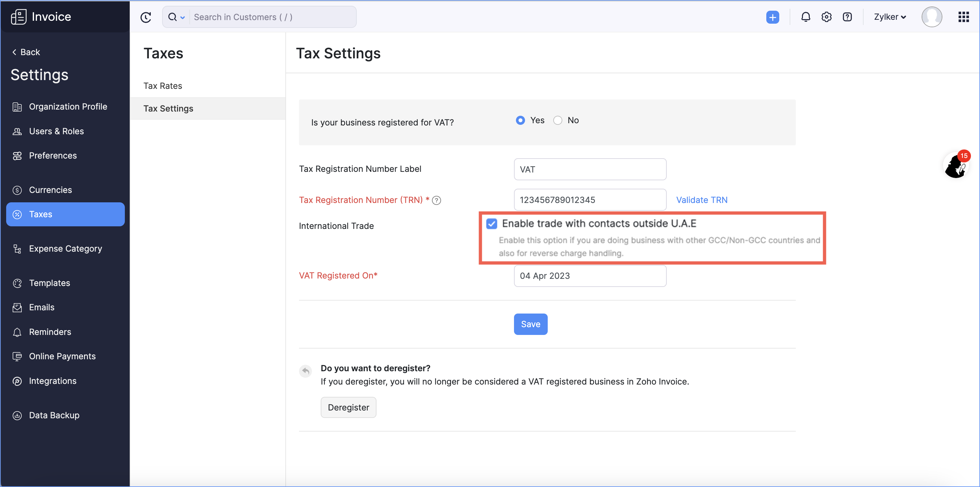Open Preferences settings
The height and width of the screenshot is (487, 980).
pyautogui.click(x=66, y=156)
